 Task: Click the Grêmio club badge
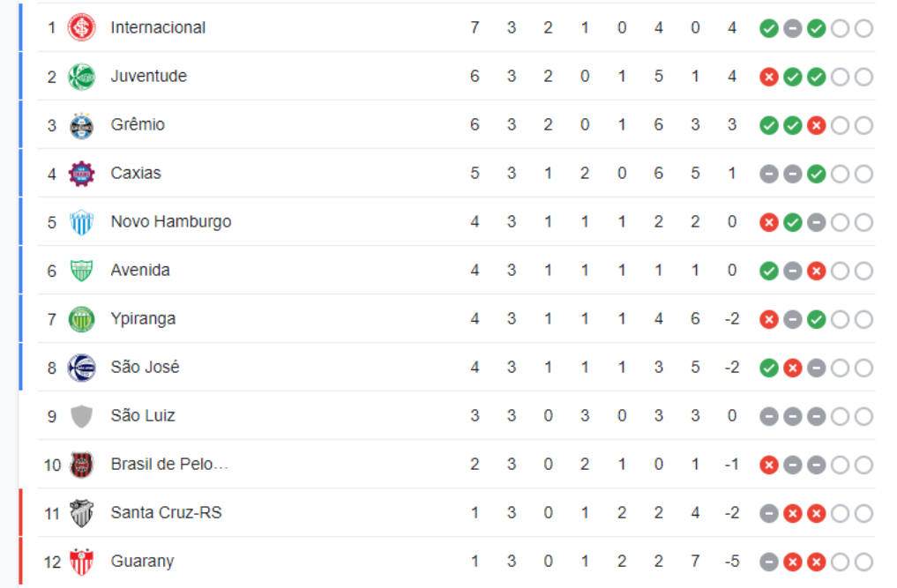pos(81,124)
